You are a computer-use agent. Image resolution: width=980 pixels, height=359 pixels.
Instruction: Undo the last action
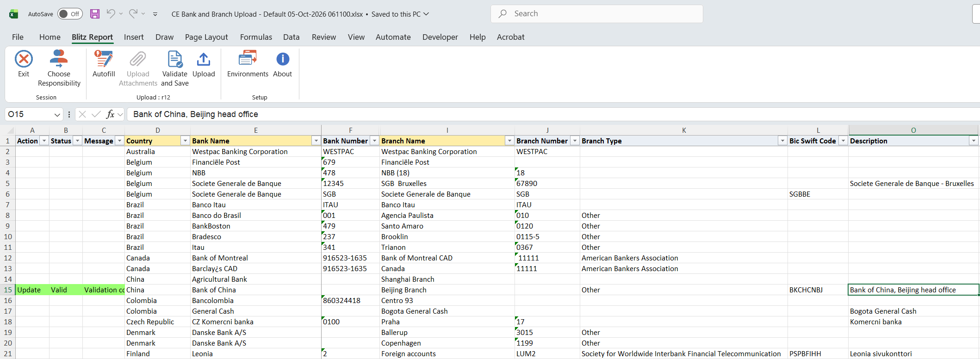(111, 14)
